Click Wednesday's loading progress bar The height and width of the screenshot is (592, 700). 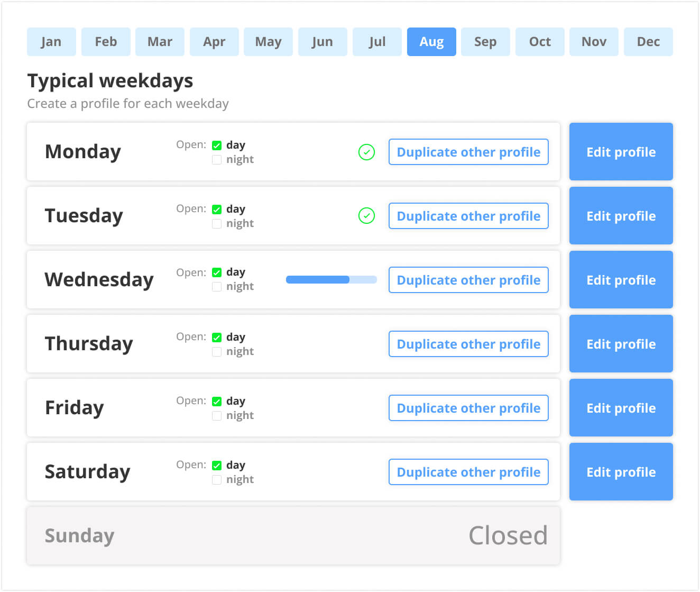330,279
